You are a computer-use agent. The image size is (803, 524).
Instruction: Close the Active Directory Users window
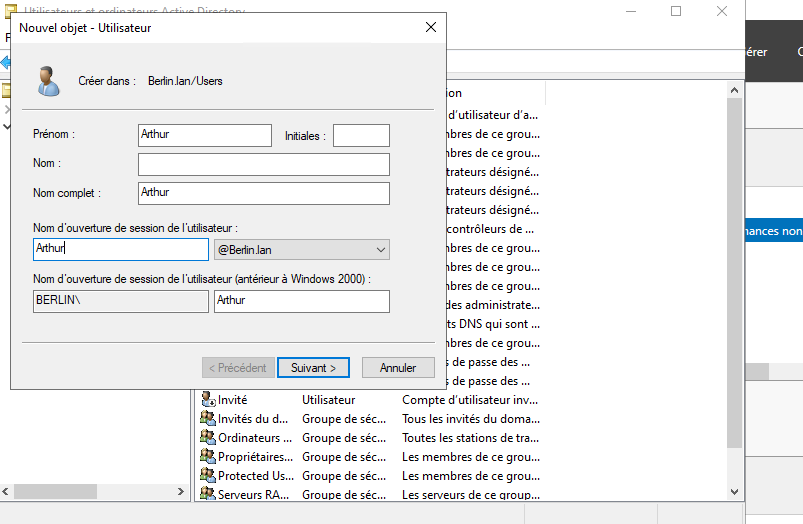pos(722,11)
